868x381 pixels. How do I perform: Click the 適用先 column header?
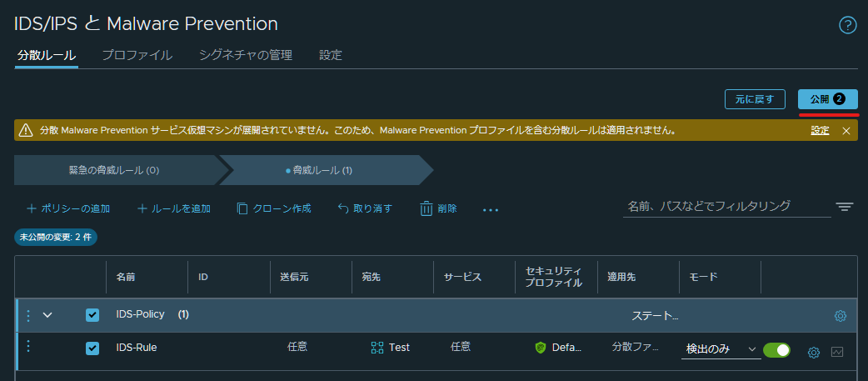click(621, 277)
